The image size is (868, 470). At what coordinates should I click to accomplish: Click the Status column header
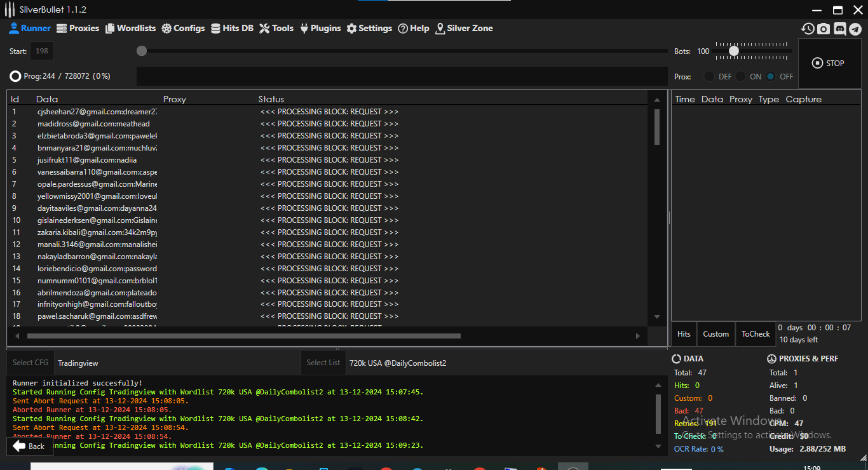click(x=271, y=99)
